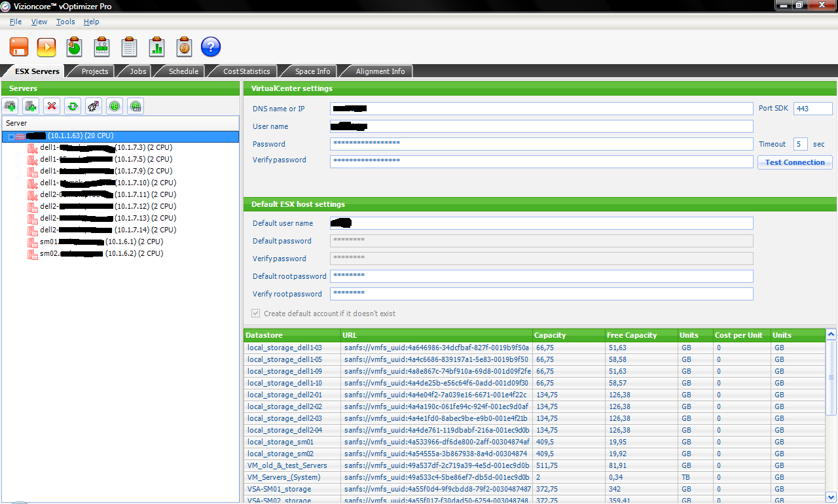Click the datastore table scroll down arrow

tap(831, 496)
